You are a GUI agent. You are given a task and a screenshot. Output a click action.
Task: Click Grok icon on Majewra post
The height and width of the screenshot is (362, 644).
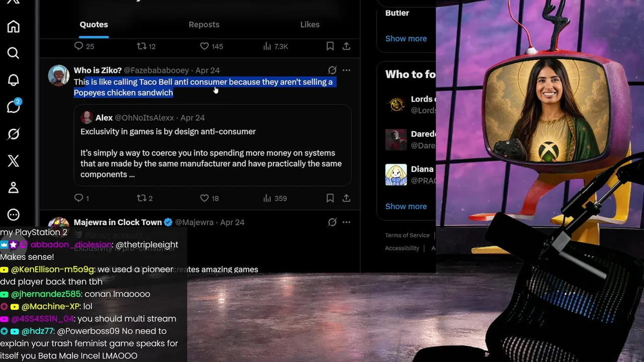click(x=332, y=222)
